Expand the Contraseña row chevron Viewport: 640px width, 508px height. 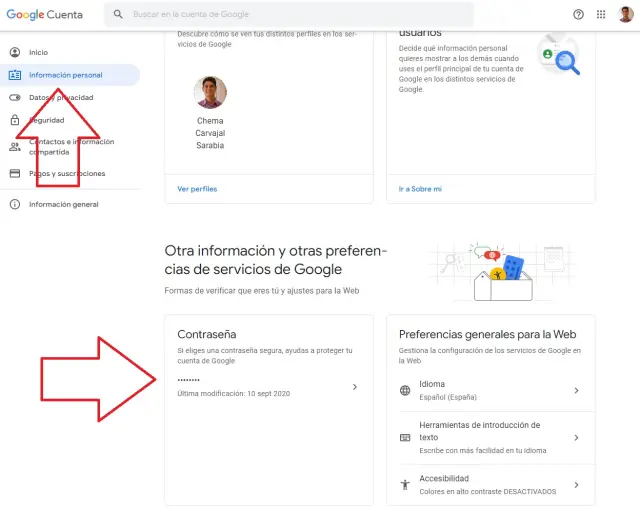click(354, 387)
